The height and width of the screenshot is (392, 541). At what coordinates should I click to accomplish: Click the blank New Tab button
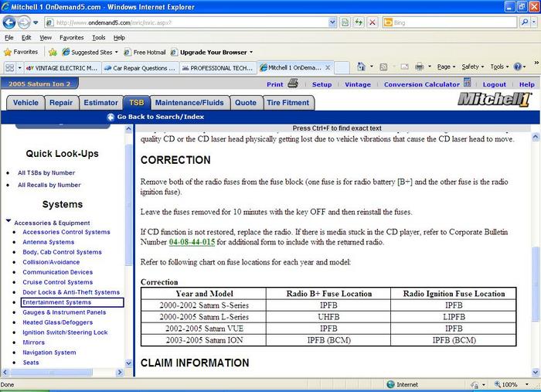(342, 67)
